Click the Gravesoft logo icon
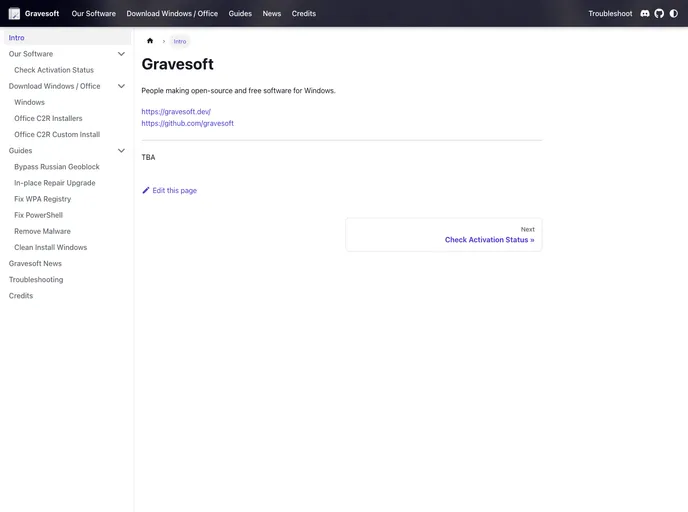The image size is (688, 512). point(14,14)
